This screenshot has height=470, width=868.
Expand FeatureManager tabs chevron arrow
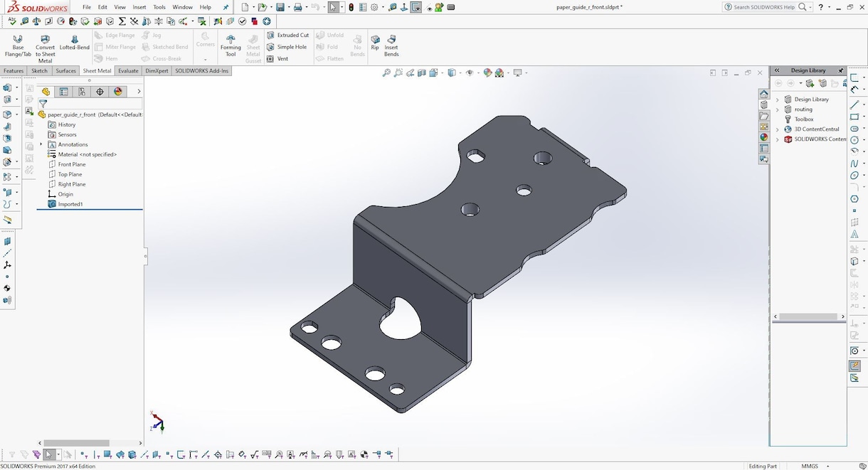(139, 92)
